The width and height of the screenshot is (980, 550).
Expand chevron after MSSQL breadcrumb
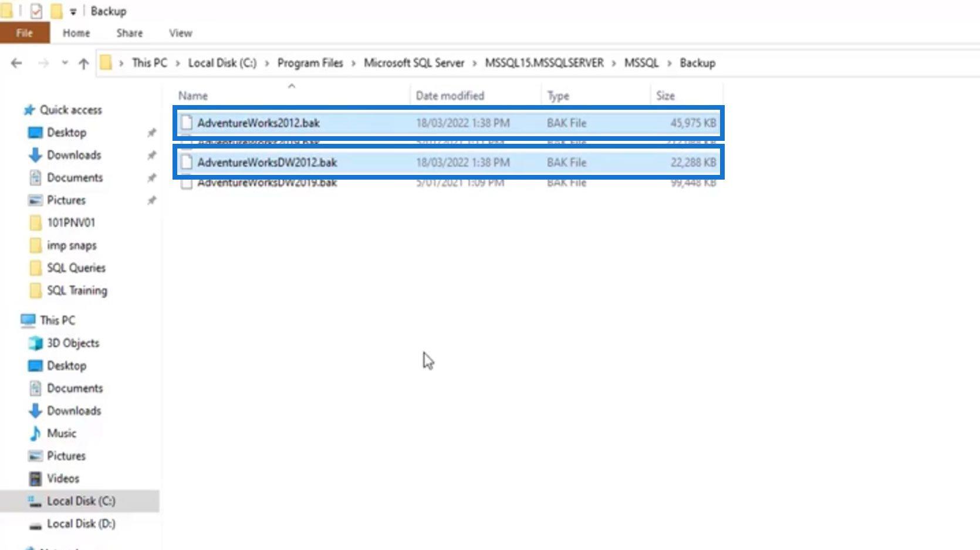[669, 63]
